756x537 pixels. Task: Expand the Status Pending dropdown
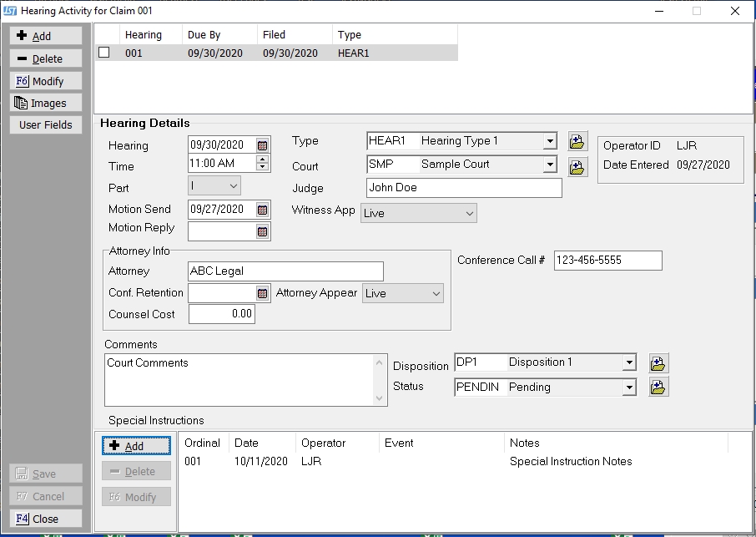628,388
